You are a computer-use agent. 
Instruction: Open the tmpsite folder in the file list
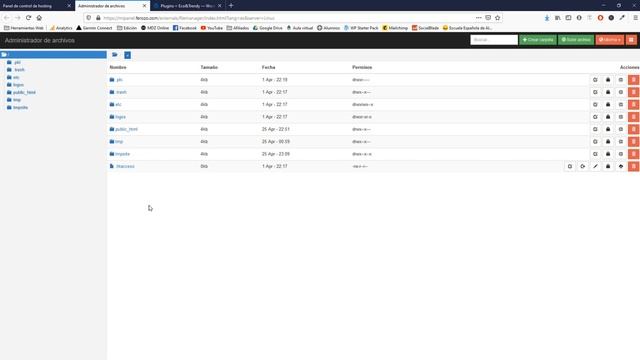point(122,154)
